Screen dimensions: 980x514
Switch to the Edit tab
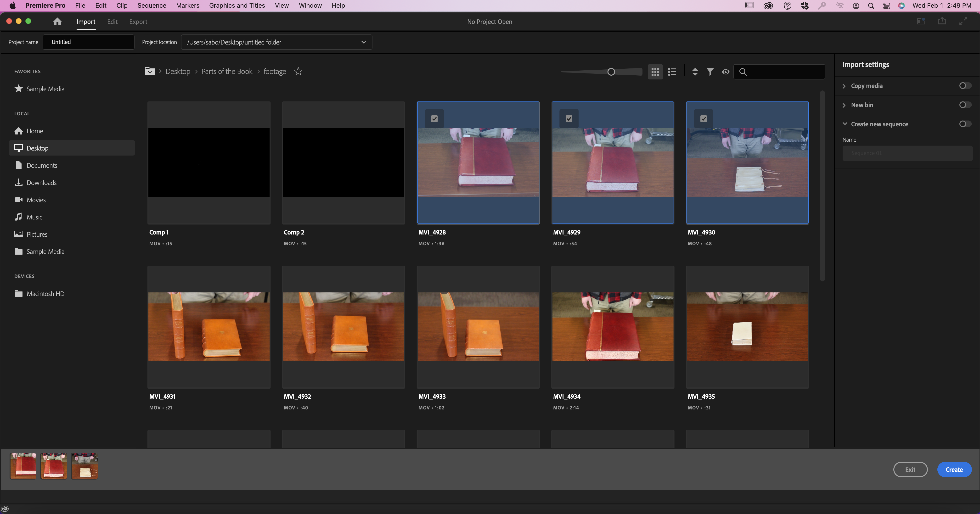[112, 22]
